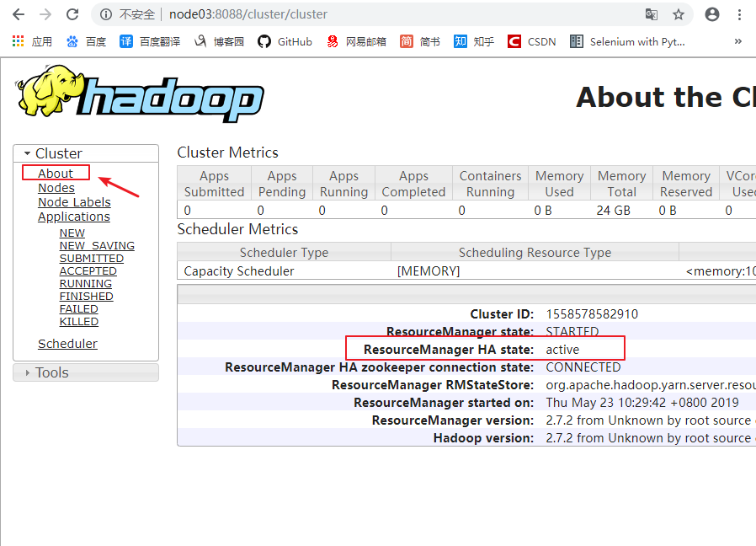
Task: Click the Scheduler Type column header
Action: tap(284, 253)
